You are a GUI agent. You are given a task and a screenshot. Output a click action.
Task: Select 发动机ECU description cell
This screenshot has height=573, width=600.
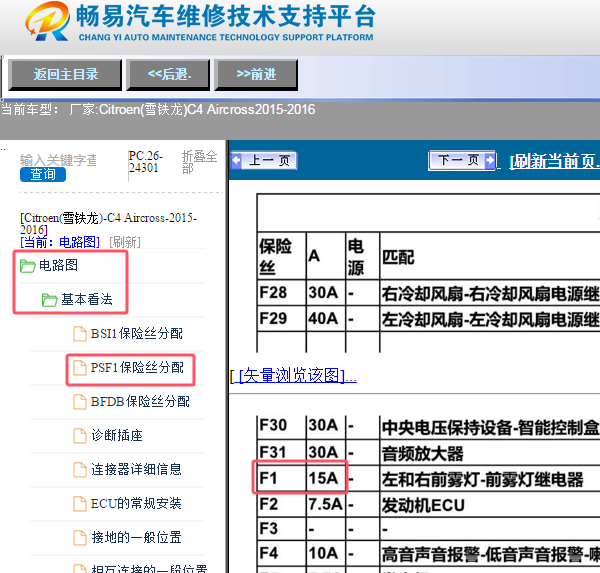[x=490, y=505]
